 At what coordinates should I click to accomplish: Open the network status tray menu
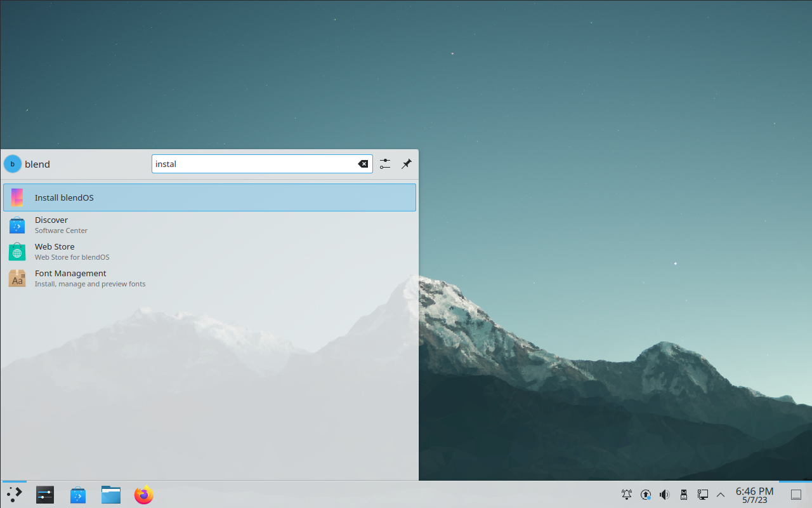(x=703, y=495)
